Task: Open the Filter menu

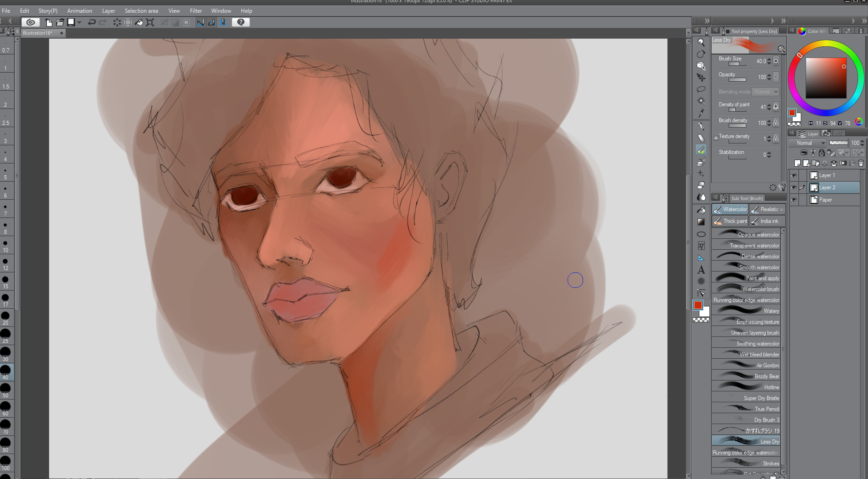Action: pyautogui.click(x=196, y=10)
